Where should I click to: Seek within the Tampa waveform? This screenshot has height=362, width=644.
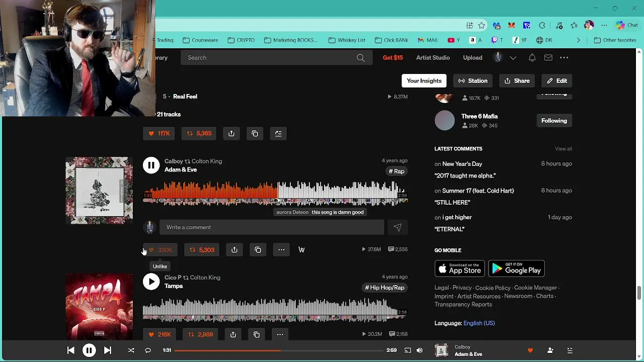point(275,310)
